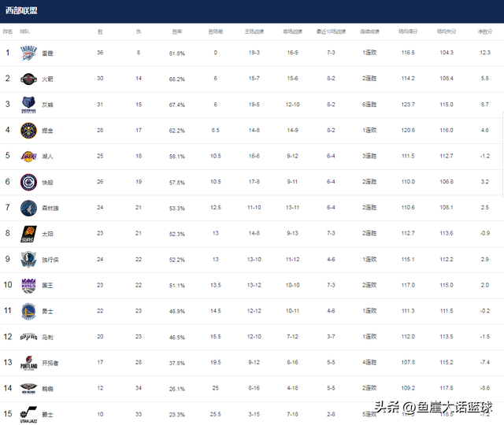Sort by the 主场战绩 column header

[x=254, y=31]
